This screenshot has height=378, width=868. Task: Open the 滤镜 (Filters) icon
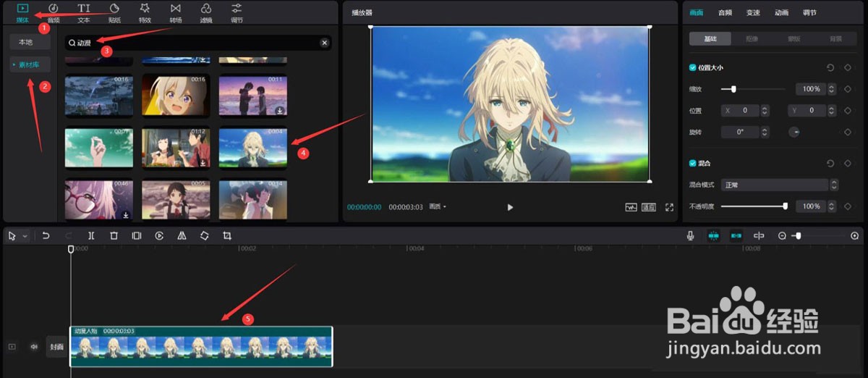(x=206, y=8)
